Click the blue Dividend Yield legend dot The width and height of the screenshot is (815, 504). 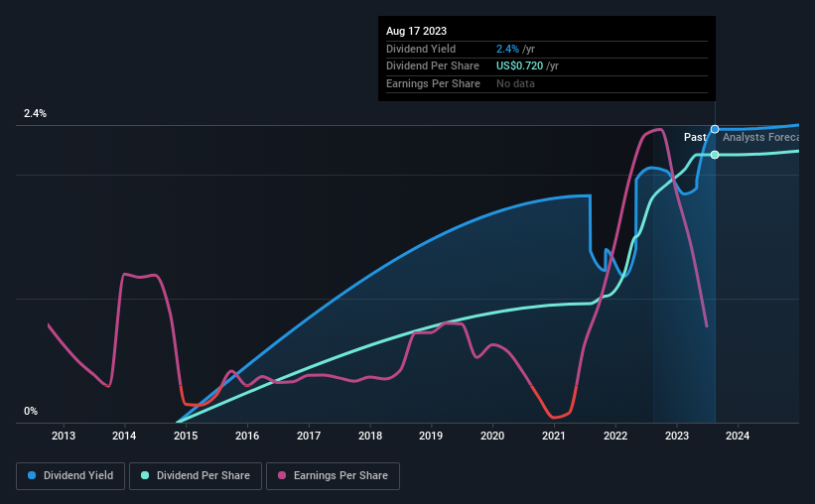[32, 475]
